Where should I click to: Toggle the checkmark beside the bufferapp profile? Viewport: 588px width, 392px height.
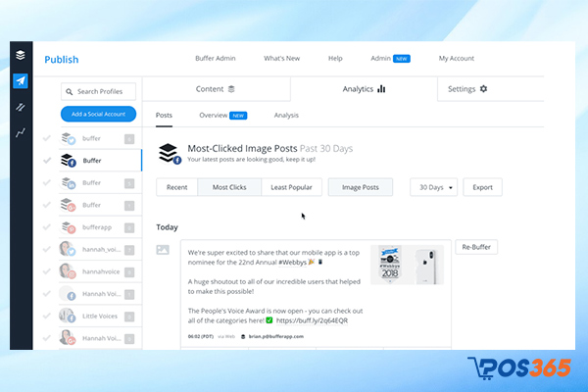pos(47,226)
